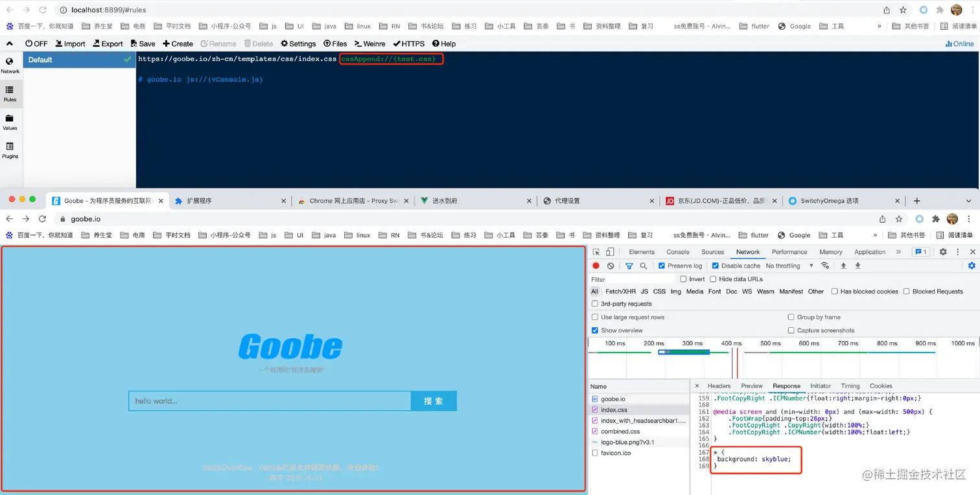Toggle Disable cache checkbox
Viewport: 980px width, 495px height.
[x=716, y=266]
